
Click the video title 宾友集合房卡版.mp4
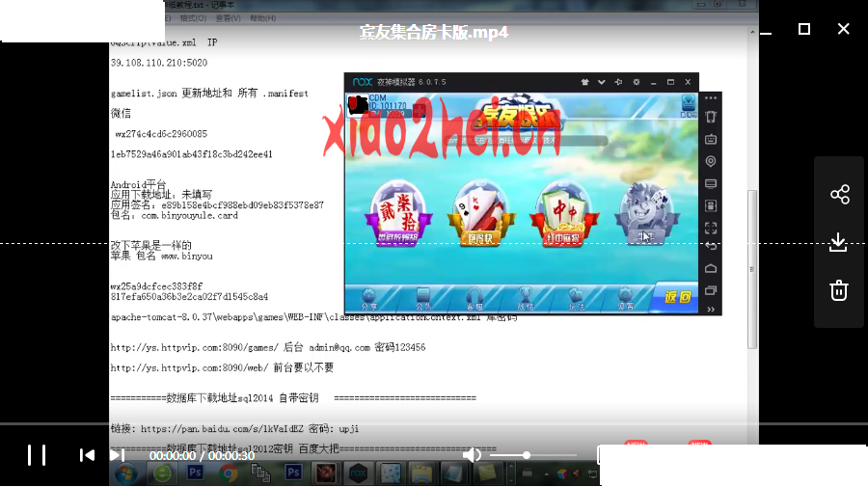[433, 32]
